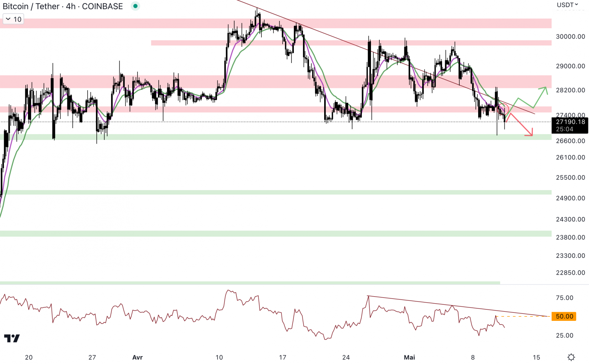Viewport: 589px width, 364px height.
Task: Click date 17 on the time axis
Action: pyautogui.click(x=283, y=357)
